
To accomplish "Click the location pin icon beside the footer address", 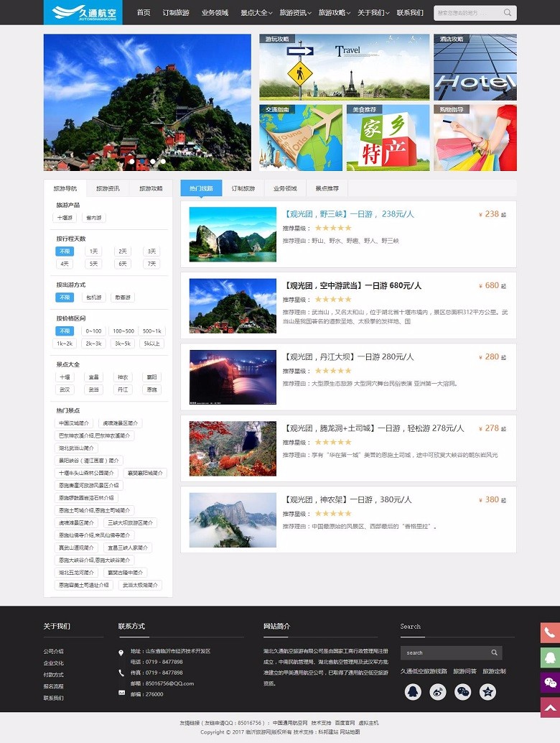I will coord(121,652).
